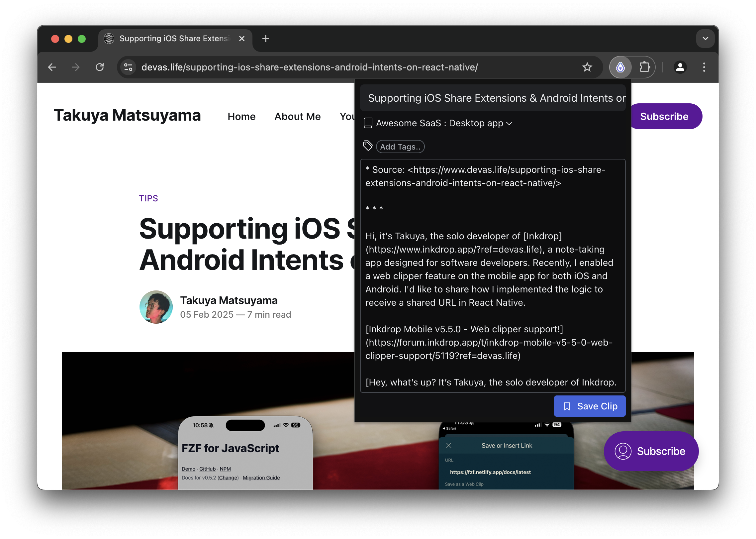Click the new tab plus icon

coord(265,39)
